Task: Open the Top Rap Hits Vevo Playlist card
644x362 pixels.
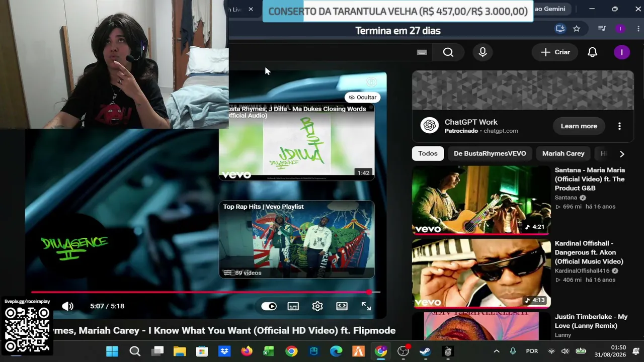Action: (x=297, y=240)
